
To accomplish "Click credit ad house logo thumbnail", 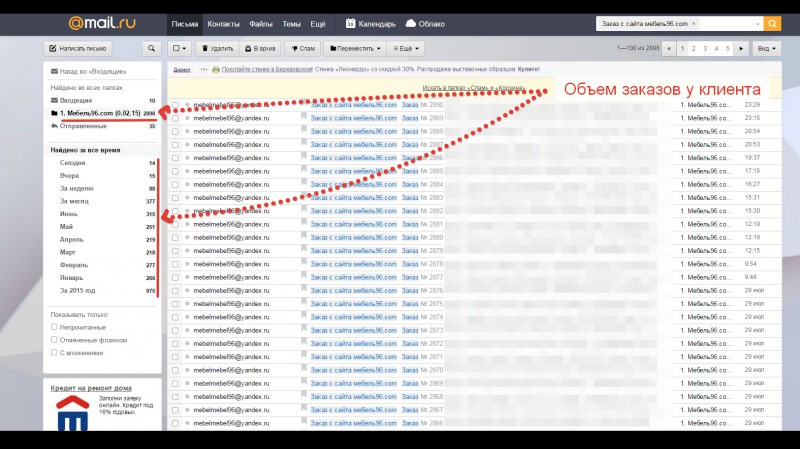I will click(72, 412).
